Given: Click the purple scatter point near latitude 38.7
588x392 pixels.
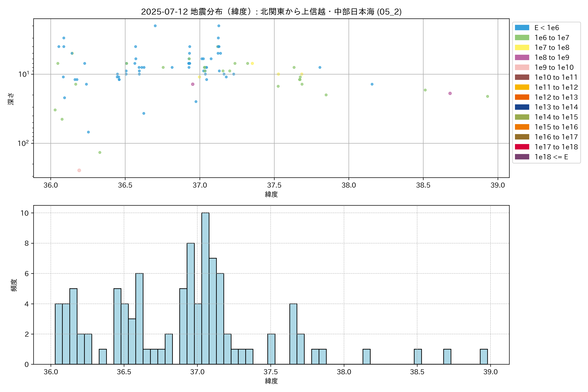Looking at the screenshot, I should tap(450, 93).
